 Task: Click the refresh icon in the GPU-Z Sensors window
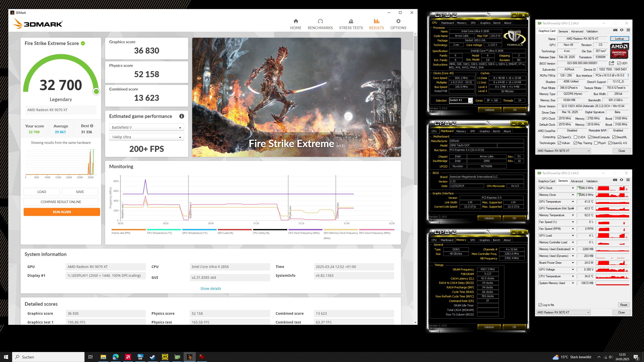[621, 180]
